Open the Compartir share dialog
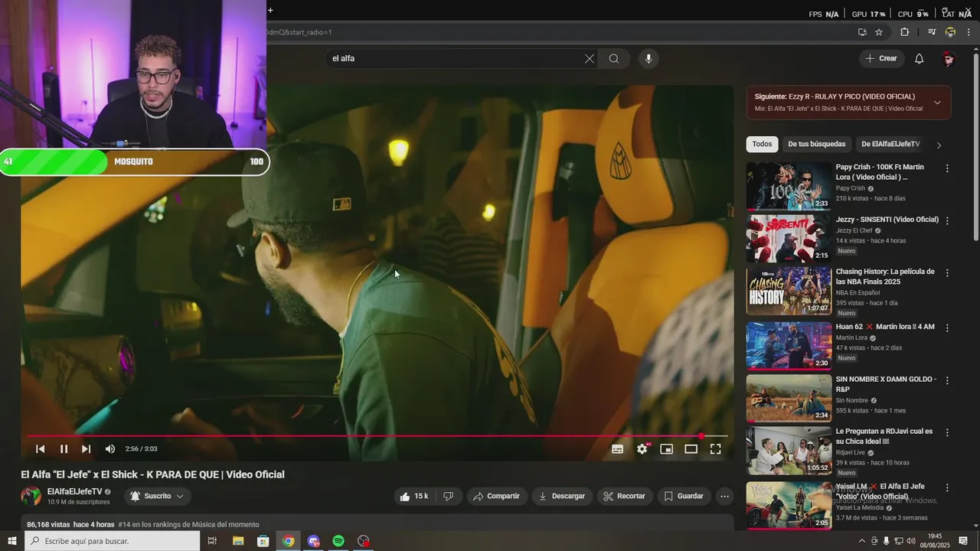 497,496
